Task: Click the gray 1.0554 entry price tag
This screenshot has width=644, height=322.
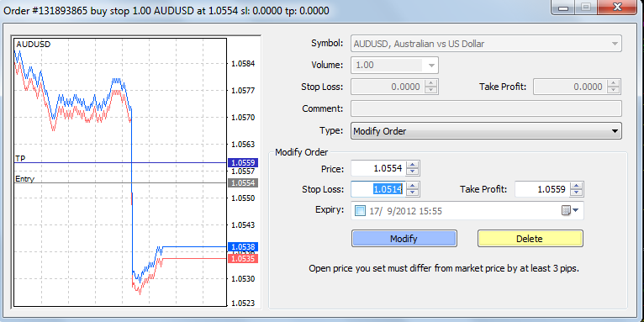Action: [243, 182]
